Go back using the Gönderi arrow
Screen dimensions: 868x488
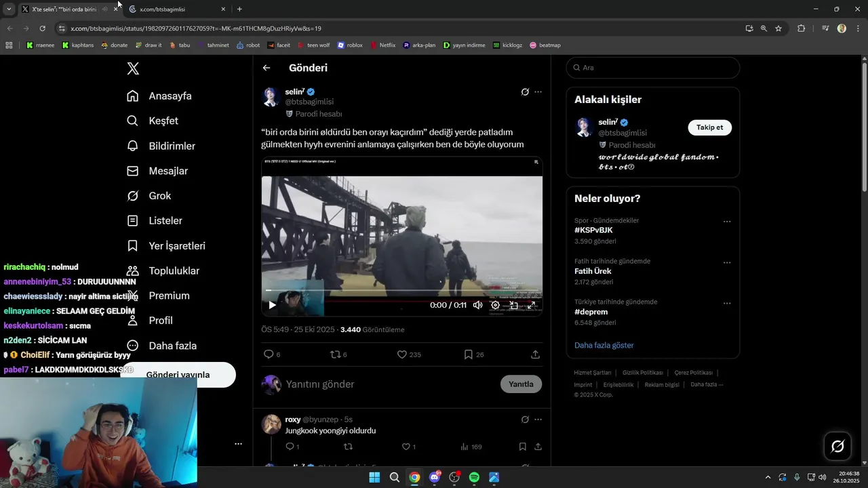[x=267, y=68]
